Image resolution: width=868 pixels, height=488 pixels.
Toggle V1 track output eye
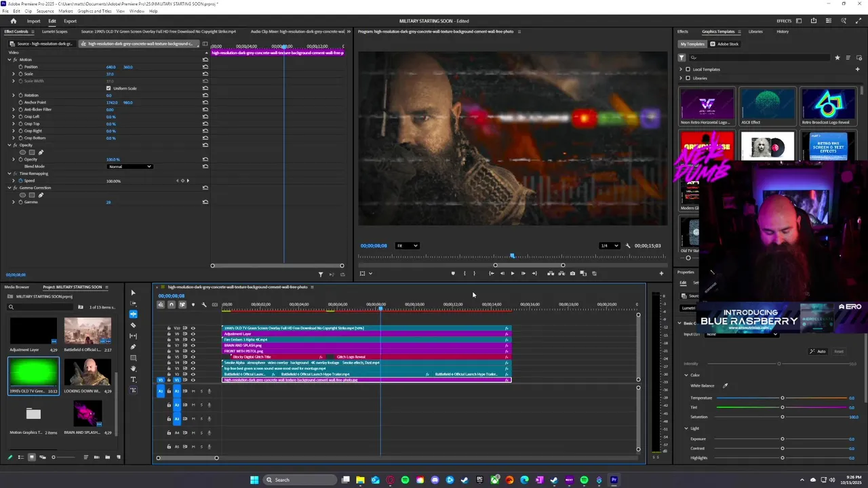point(193,380)
